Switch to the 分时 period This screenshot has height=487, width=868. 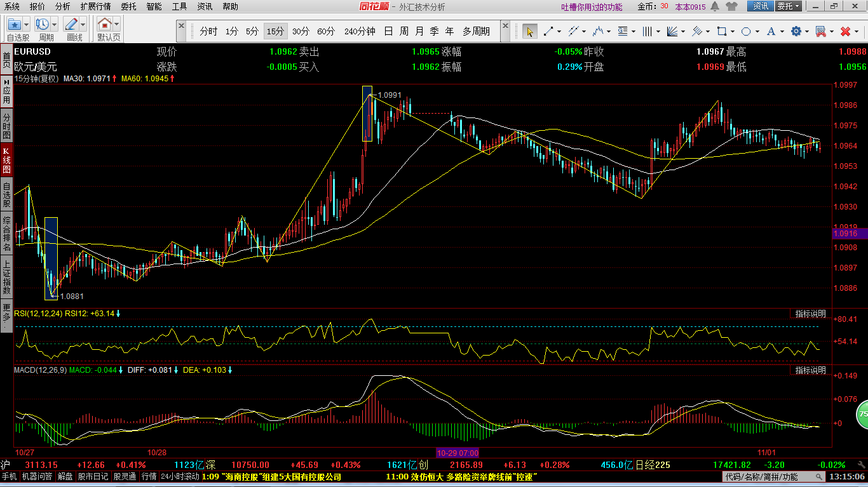[x=208, y=31]
